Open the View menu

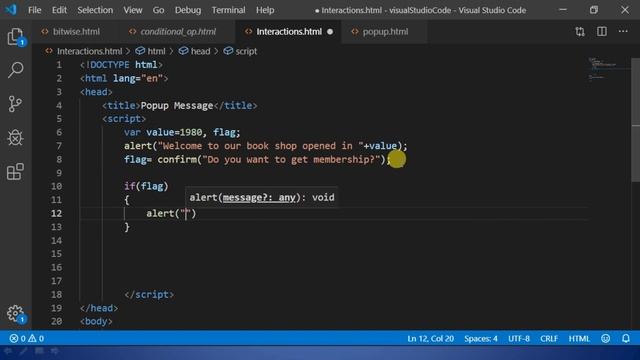[x=133, y=10]
